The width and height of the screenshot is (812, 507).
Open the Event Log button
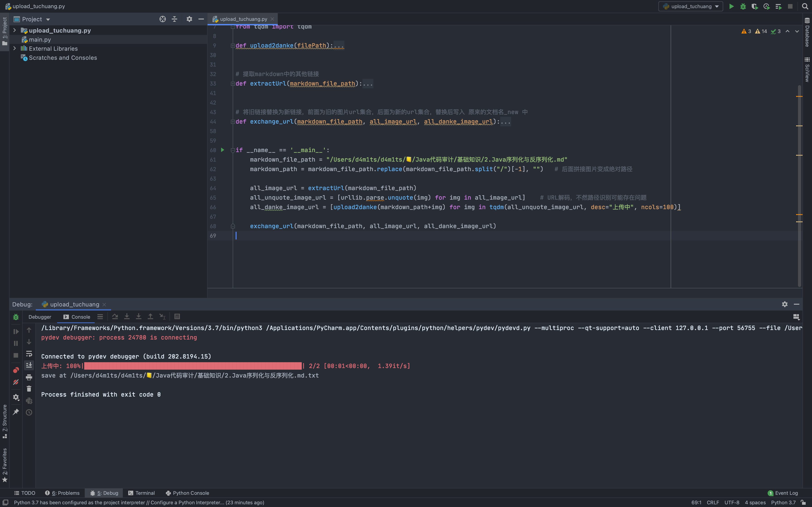pos(783,493)
